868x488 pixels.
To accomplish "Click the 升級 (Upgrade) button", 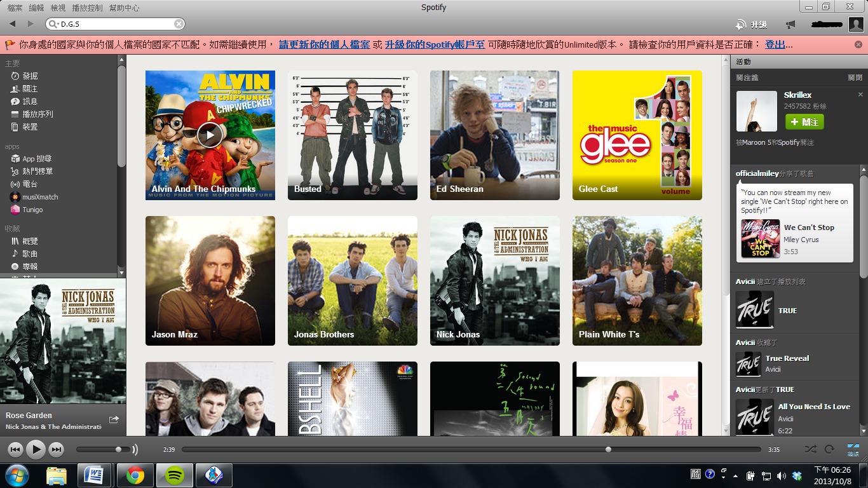I will coord(751,24).
